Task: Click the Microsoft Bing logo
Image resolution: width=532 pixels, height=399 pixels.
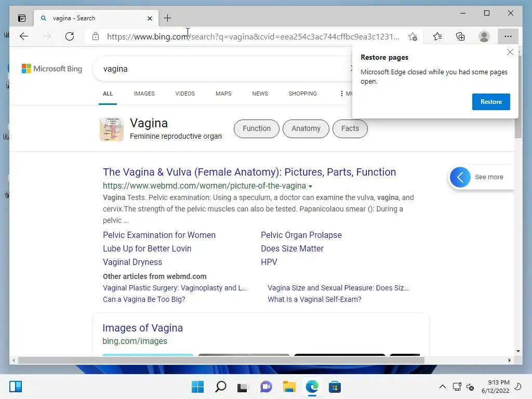Action: click(52, 69)
